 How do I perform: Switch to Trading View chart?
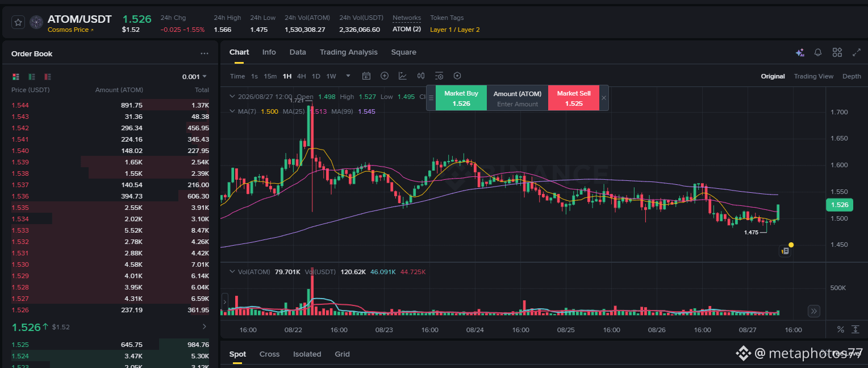(813, 76)
